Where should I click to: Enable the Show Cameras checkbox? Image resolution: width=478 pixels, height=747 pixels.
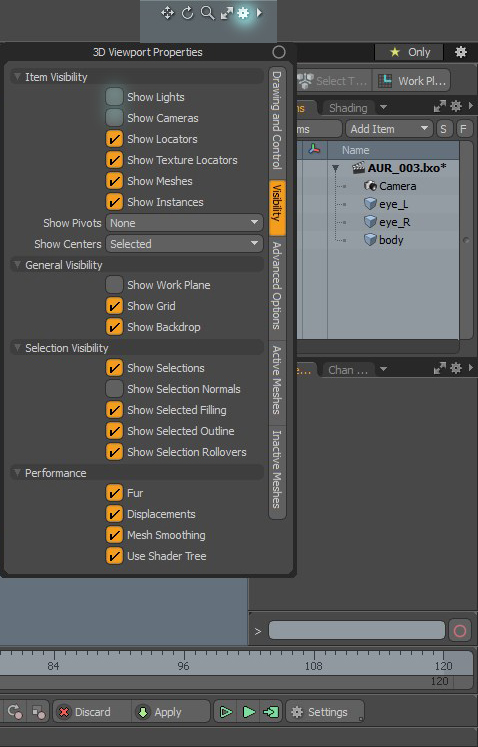click(114, 118)
